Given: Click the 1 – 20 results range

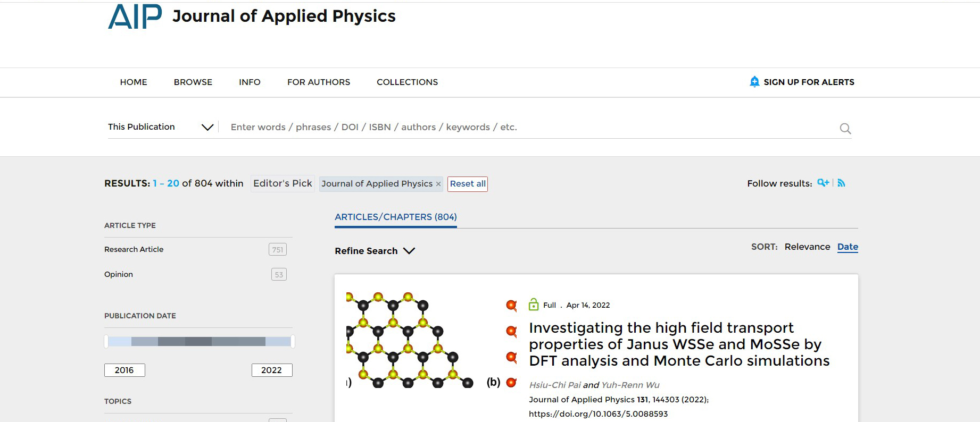Looking at the screenshot, I should 166,183.
